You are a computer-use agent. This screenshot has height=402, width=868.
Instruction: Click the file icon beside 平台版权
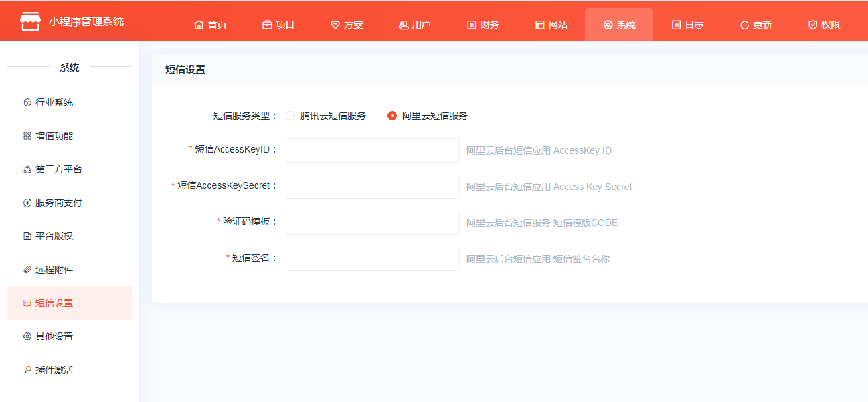[27, 236]
